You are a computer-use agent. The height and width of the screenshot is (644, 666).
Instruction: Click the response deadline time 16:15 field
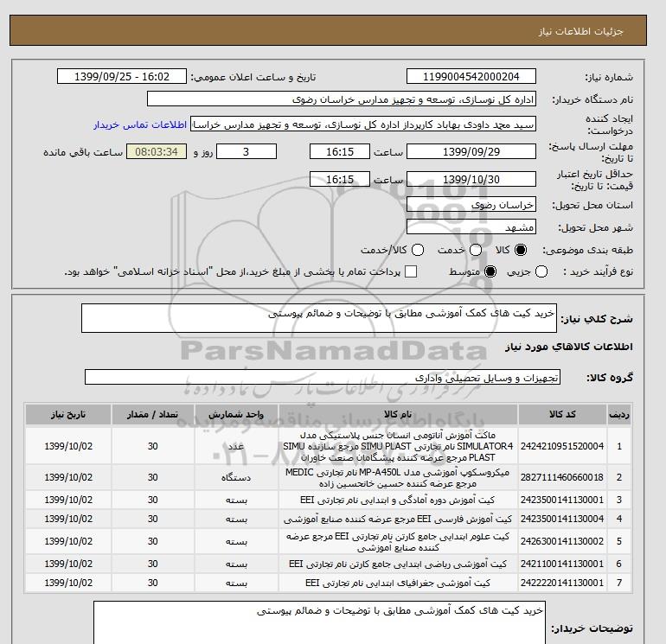point(340,151)
